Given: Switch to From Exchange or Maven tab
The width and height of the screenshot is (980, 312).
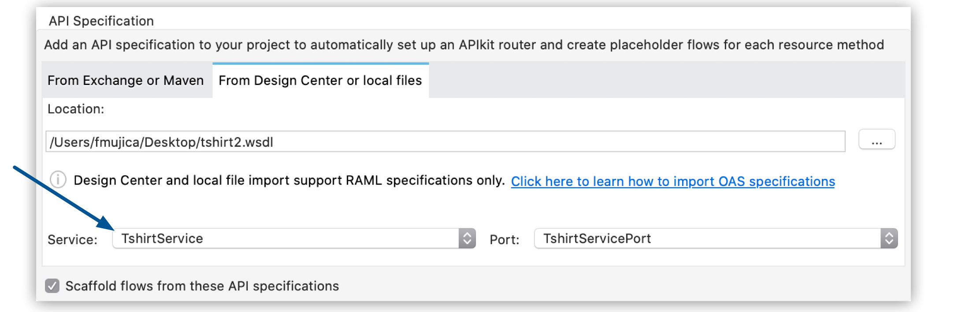Looking at the screenshot, I should [x=126, y=81].
